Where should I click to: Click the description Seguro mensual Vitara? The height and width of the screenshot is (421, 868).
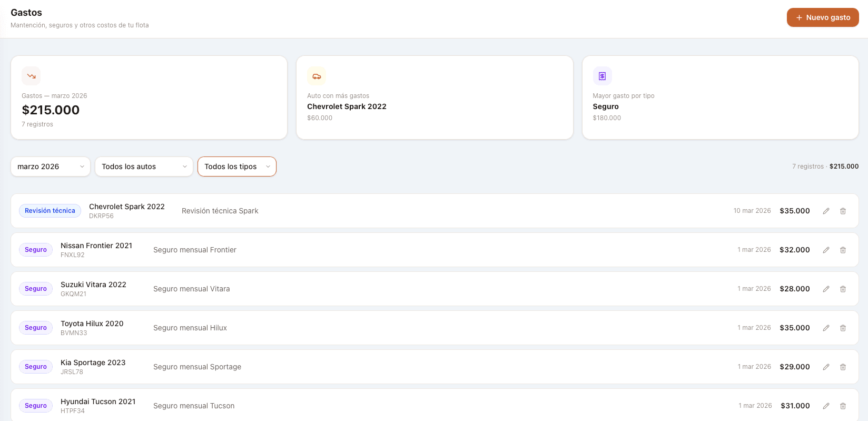tap(192, 289)
